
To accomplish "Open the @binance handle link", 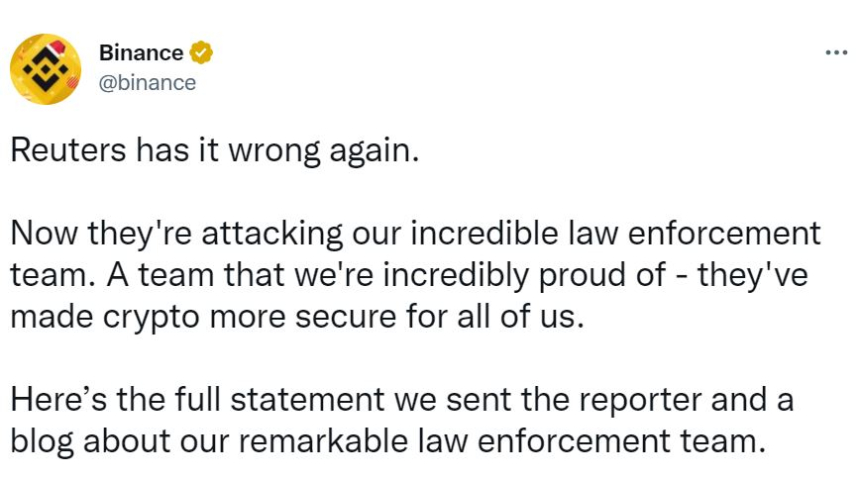I will [x=147, y=82].
